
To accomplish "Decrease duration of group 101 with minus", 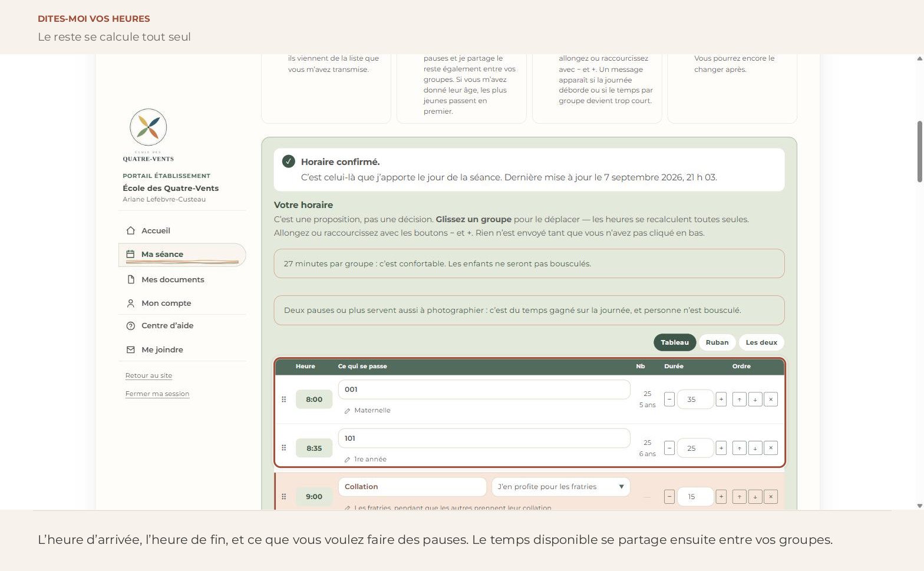I will (x=669, y=448).
